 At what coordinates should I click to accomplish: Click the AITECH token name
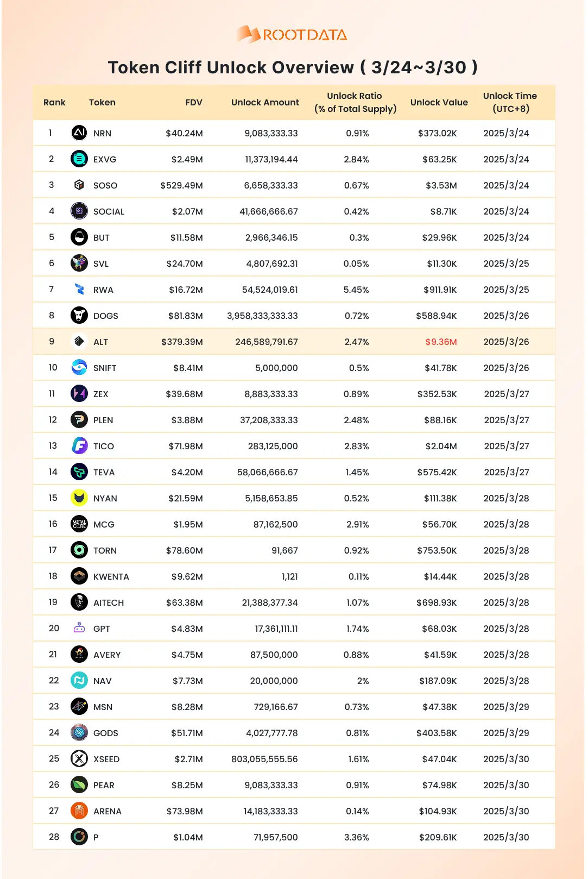(109, 602)
